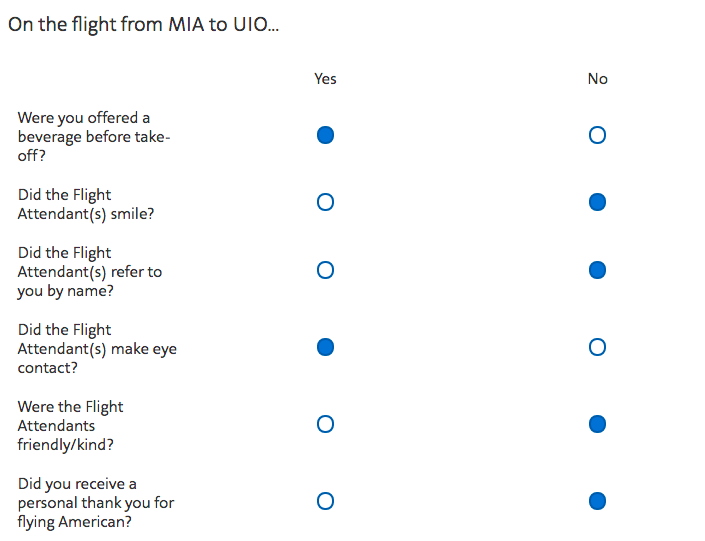Click the No column header
This screenshot has height=541, width=705.
(598, 79)
